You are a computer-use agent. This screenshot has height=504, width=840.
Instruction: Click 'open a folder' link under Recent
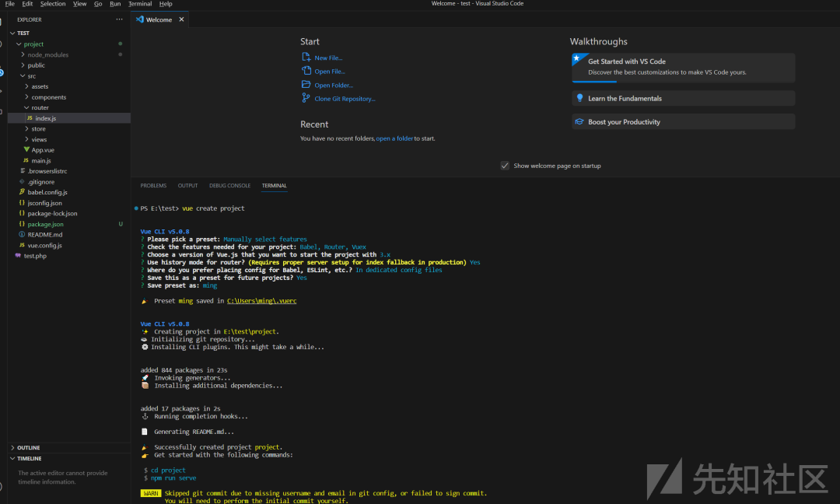tap(394, 138)
